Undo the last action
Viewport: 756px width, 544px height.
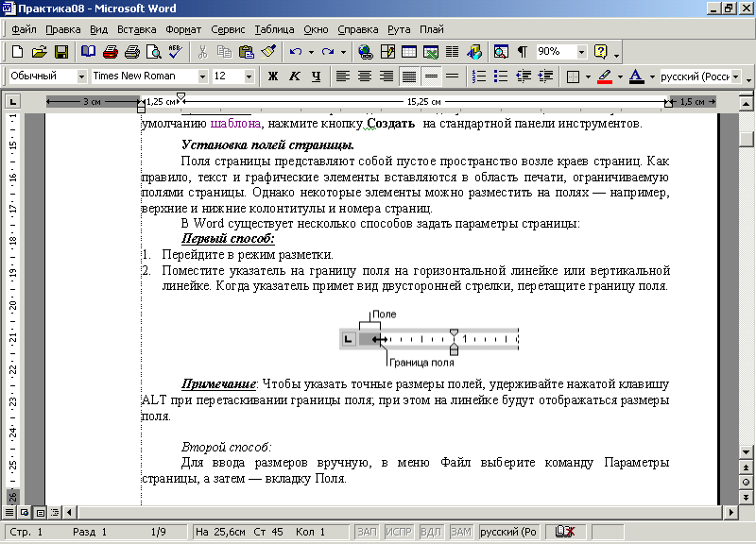click(x=296, y=52)
